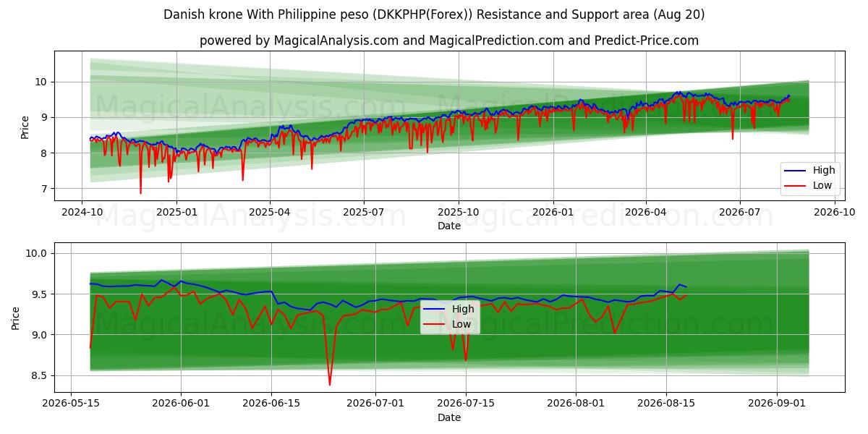Click the powered by MagicalAnalysis.com subtitle

(449, 41)
